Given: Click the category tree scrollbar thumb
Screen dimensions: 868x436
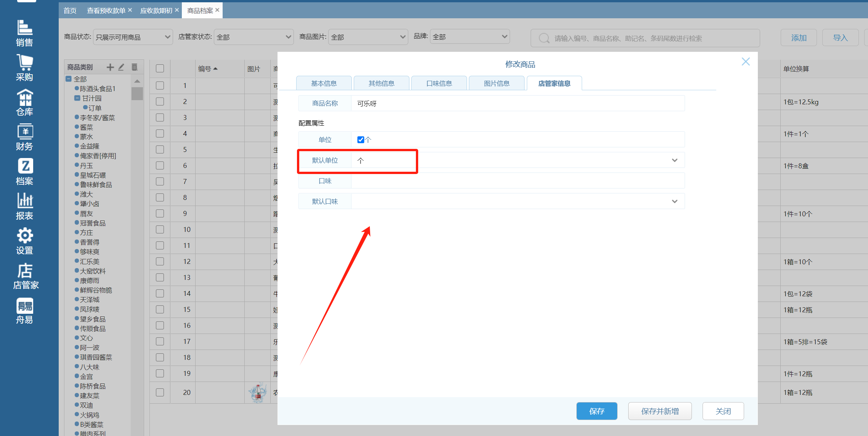Looking at the screenshot, I should tap(137, 93).
